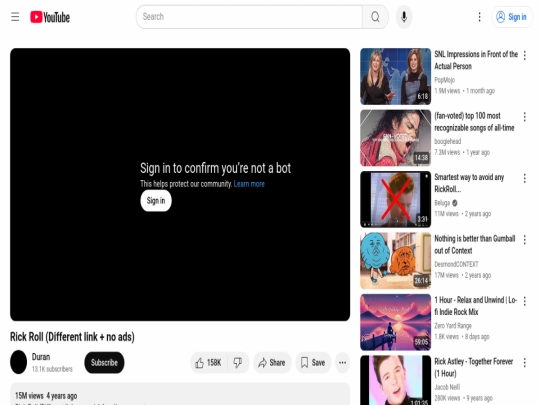Open Smartest way to avoid RickRoll thumbnail

[x=395, y=199]
